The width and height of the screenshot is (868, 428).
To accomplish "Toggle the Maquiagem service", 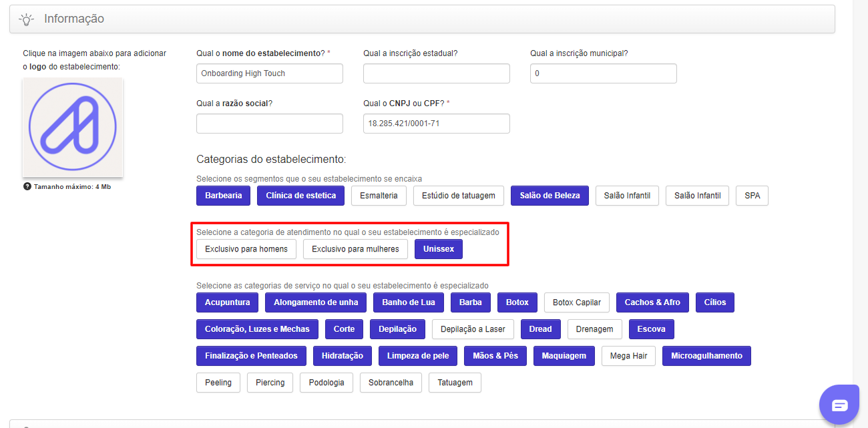I will tap(564, 356).
